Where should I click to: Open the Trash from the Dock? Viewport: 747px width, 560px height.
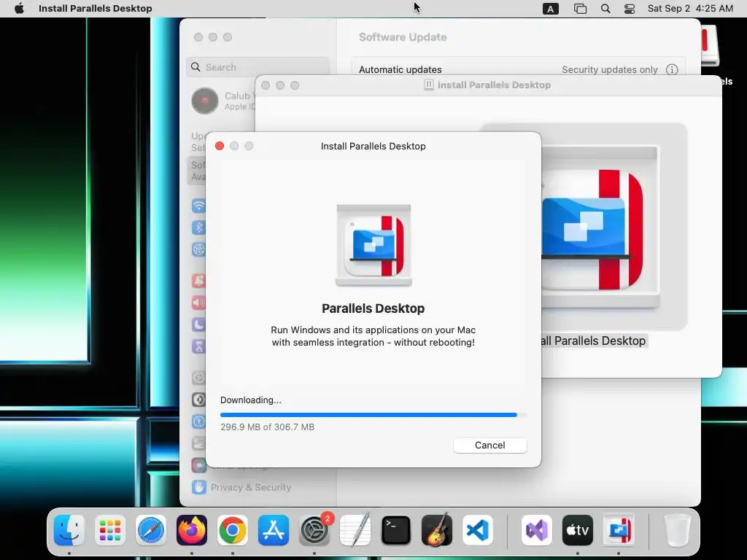pos(677,530)
